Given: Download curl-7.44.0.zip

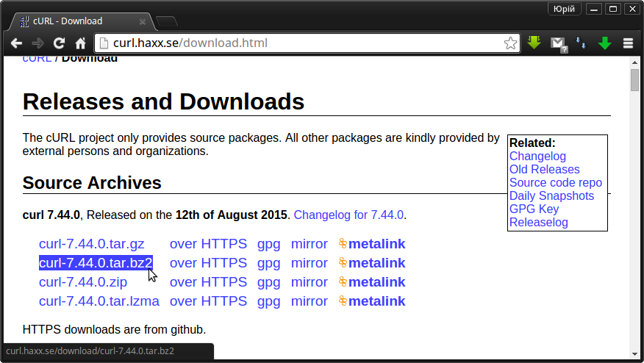Looking at the screenshot, I should pos(83,282).
